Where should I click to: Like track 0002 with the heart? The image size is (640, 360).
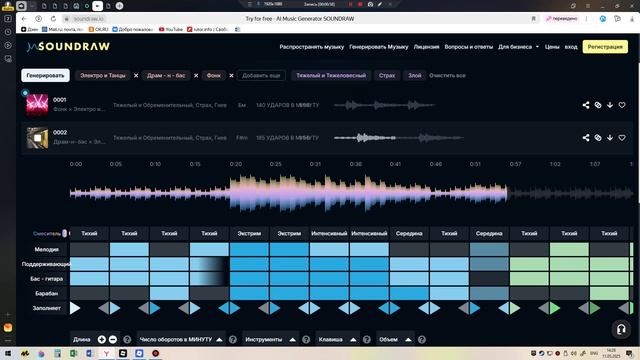coord(622,138)
